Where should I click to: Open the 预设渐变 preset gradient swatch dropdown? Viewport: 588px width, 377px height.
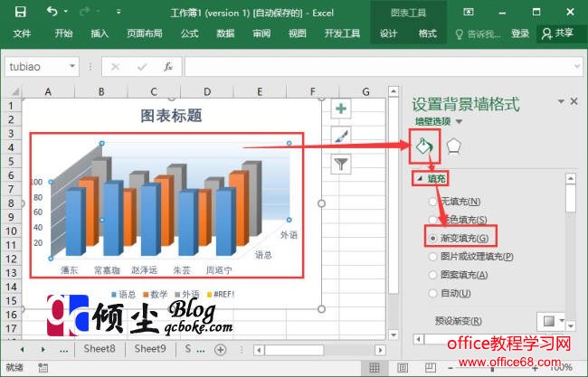pos(551,321)
